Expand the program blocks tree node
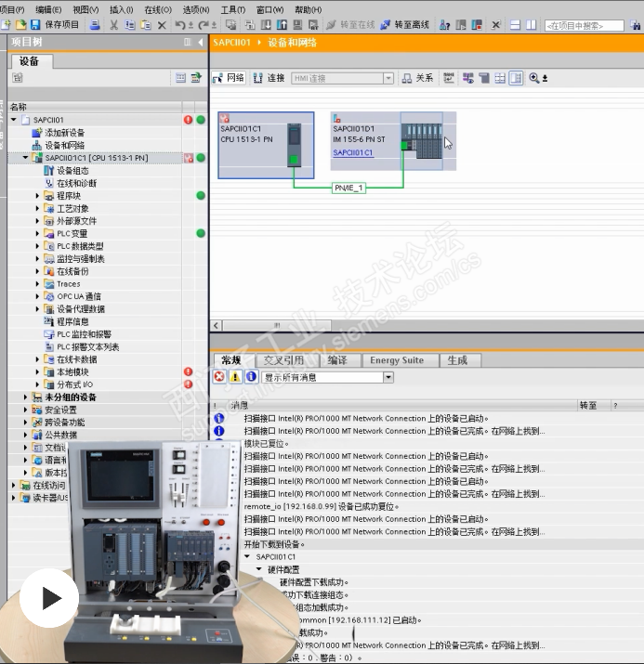 point(37,196)
